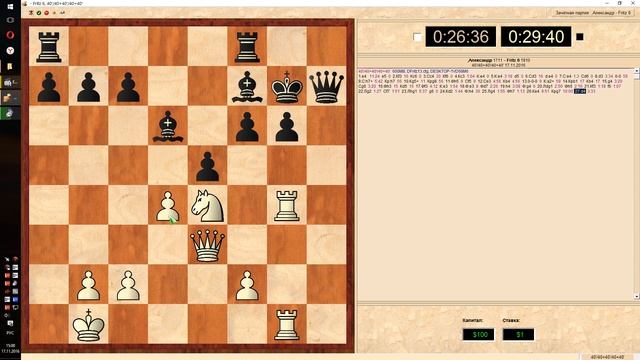Select the black pawn on e5
Image resolution: width=640 pixels, height=360 pixels.
(207, 166)
